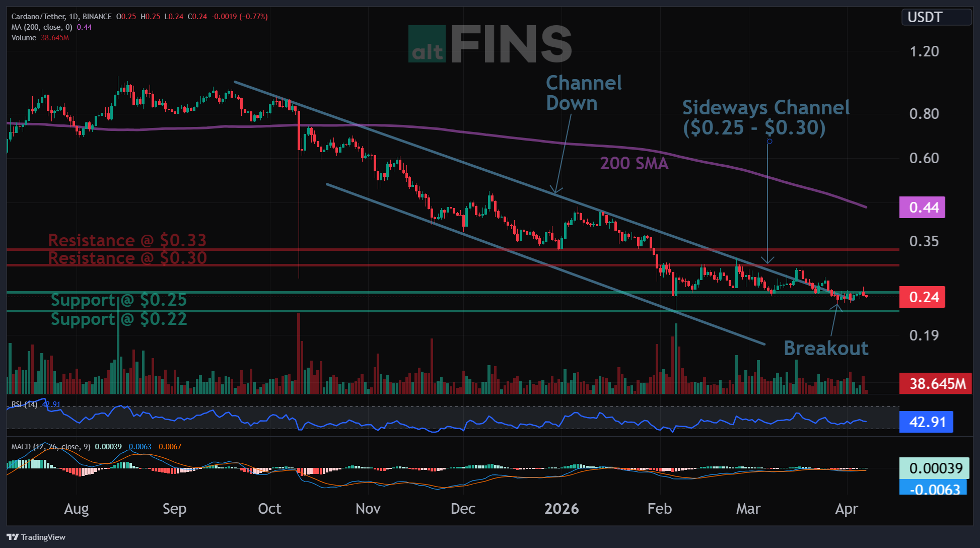Click the red 0.24 current price tag
Viewport: 980px width, 548px height.
[x=922, y=297]
